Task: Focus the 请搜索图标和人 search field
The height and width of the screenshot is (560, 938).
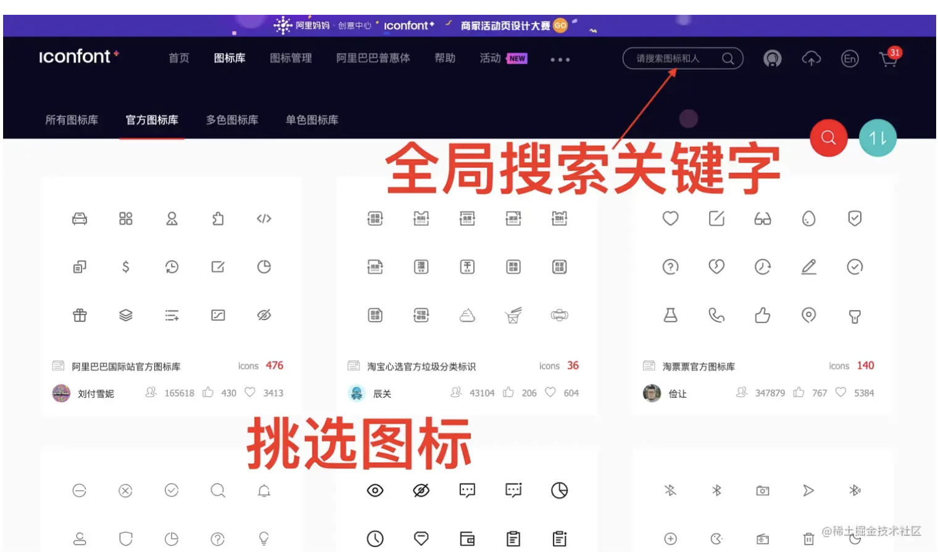Action: (x=683, y=59)
